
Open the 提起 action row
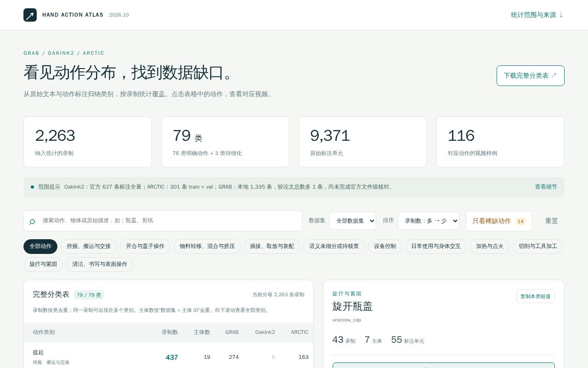coord(169,356)
